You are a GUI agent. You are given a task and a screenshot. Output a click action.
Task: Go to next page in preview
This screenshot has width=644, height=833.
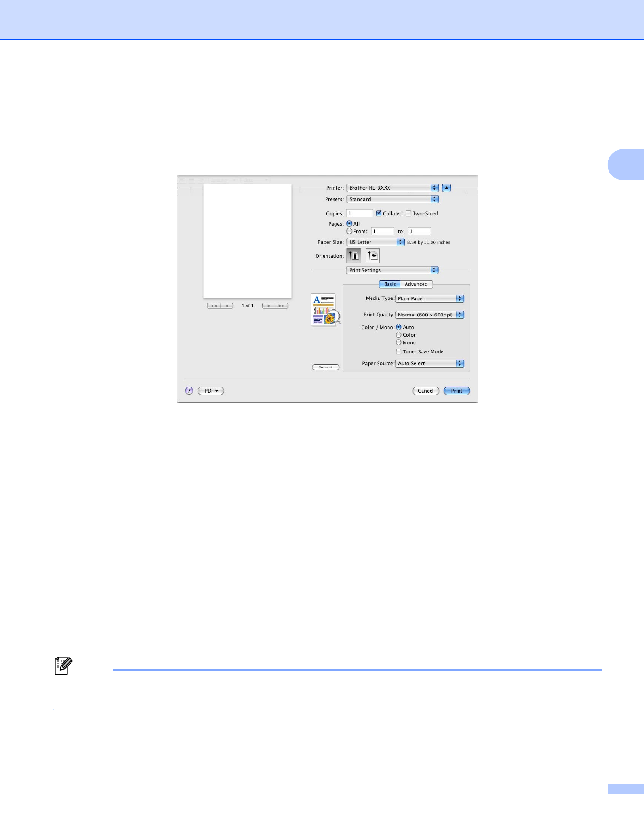269,306
